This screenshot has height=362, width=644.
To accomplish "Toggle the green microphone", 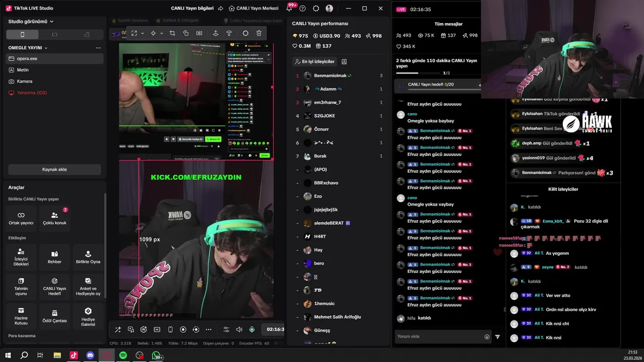I will (x=252, y=329).
